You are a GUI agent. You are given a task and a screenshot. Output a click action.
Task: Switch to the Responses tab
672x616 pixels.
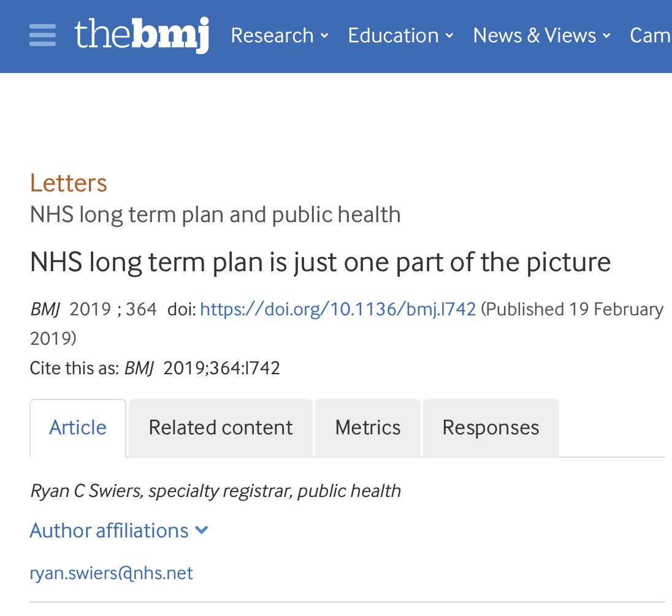pyautogui.click(x=491, y=428)
